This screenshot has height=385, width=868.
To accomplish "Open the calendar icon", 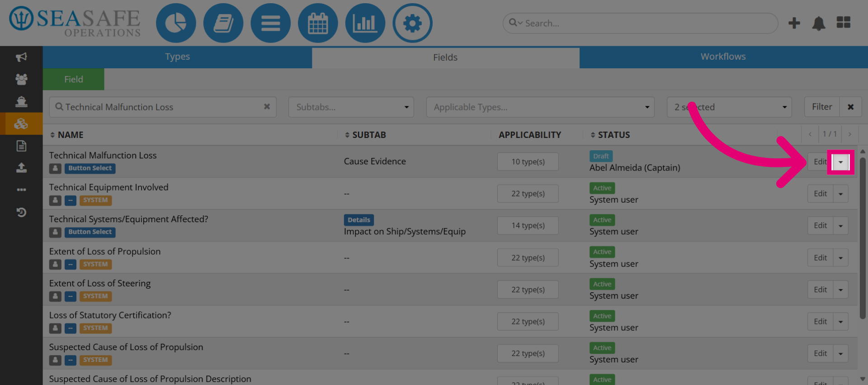I will 318,23.
